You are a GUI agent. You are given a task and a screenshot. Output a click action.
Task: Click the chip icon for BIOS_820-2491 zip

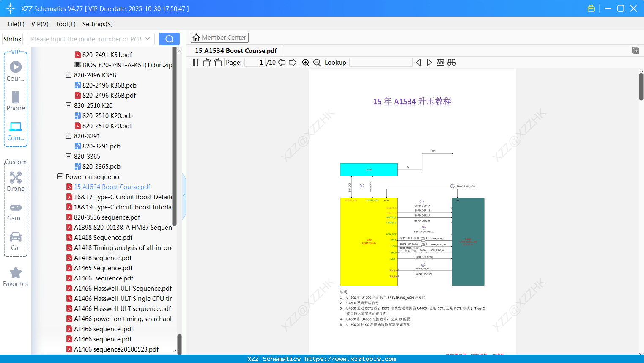tap(78, 65)
